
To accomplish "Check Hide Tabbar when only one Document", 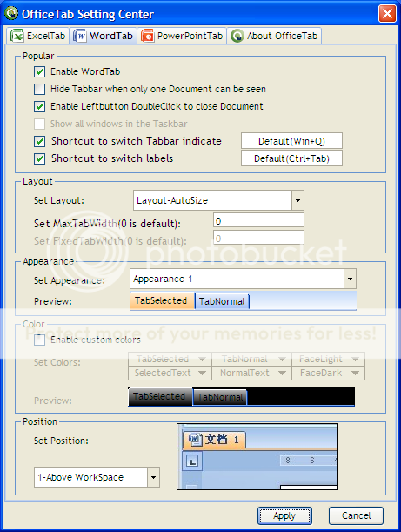I will coord(40,89).
